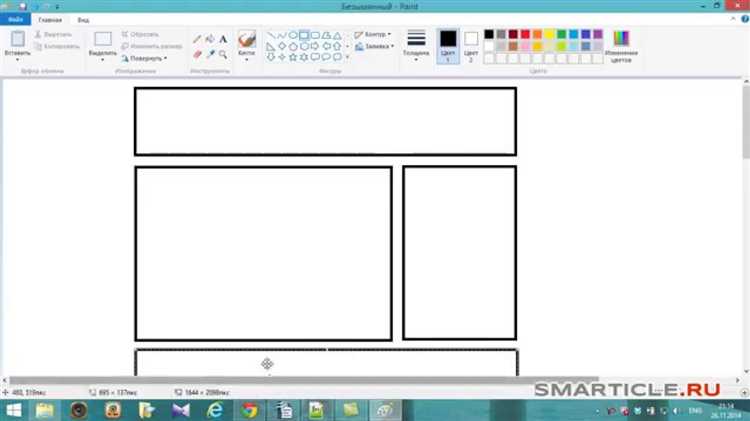Click the Resize image button
750x421 pixels.
(x=152, y=46)
